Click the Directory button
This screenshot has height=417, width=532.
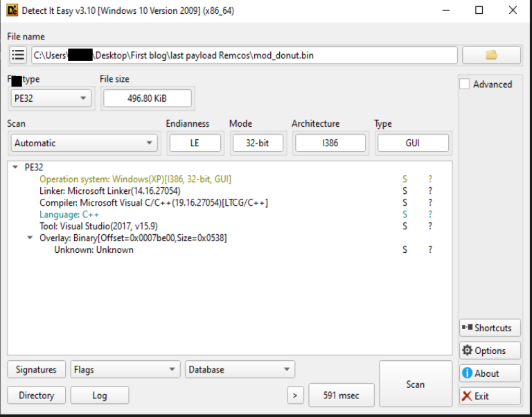pos(37,396)
